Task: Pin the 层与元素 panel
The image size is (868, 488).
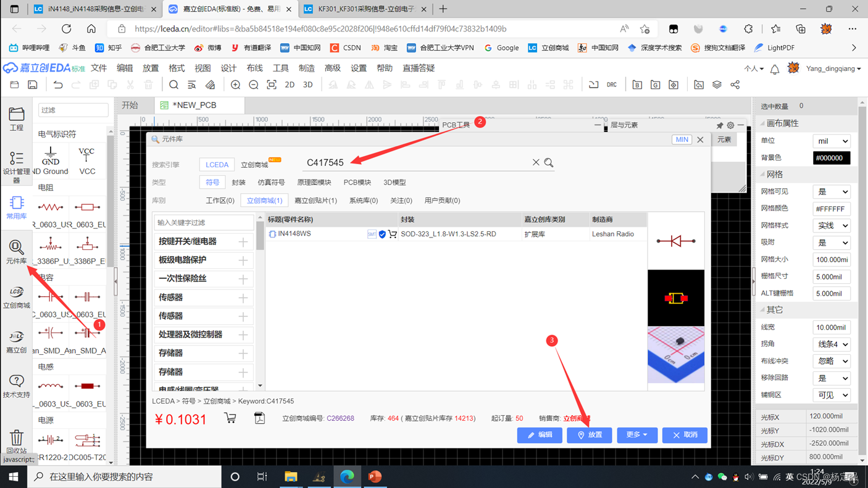Action: (x=720, y=125)
